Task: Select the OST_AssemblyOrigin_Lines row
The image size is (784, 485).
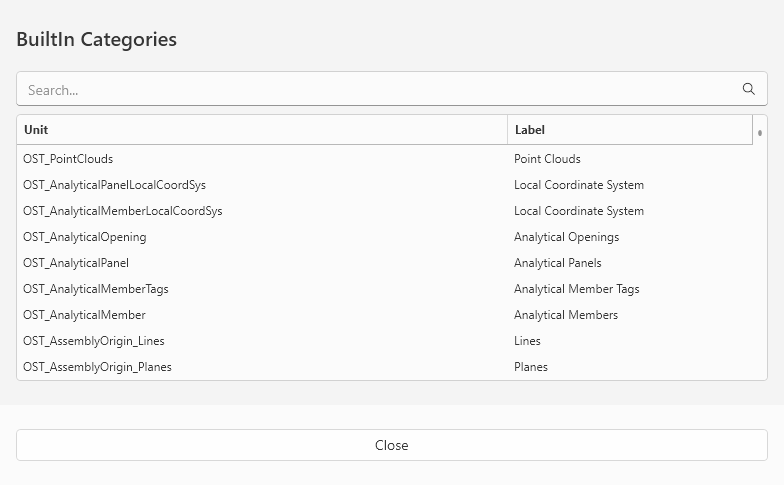Action: tap(93, 341)
